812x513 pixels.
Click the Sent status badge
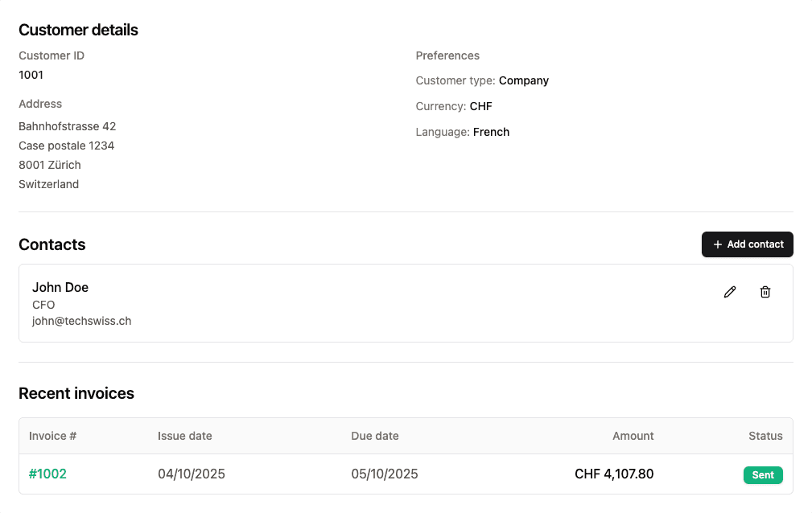tap(762, 475)
